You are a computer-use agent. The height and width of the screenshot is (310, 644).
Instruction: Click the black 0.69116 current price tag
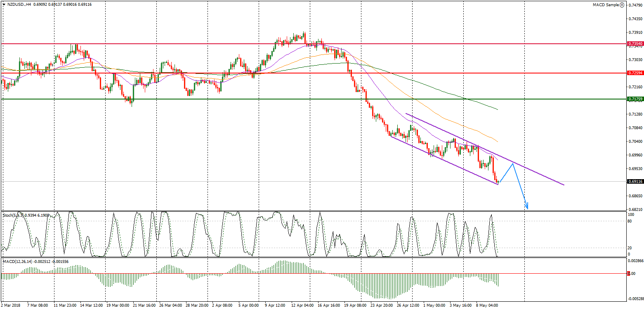click(634, 181)
